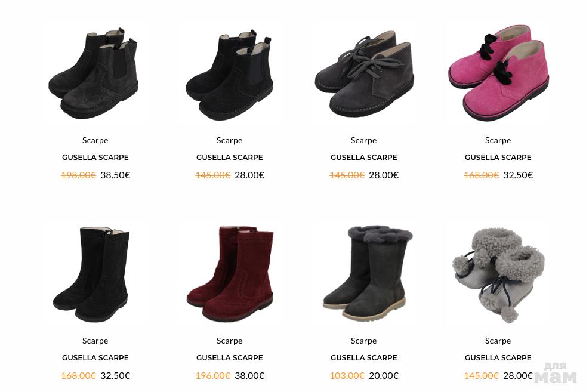
Task: Open the tall black suede boots image
Action: (95, 273)
